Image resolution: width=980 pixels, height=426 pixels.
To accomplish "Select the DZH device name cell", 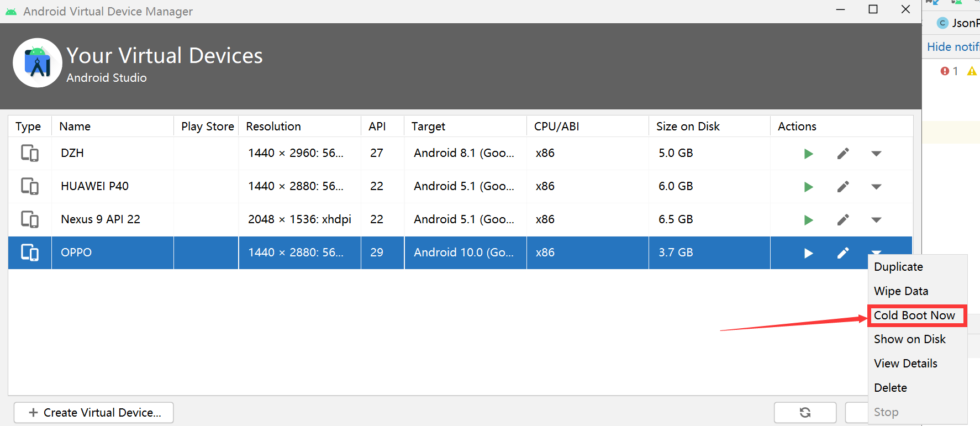I will point(113,153).
